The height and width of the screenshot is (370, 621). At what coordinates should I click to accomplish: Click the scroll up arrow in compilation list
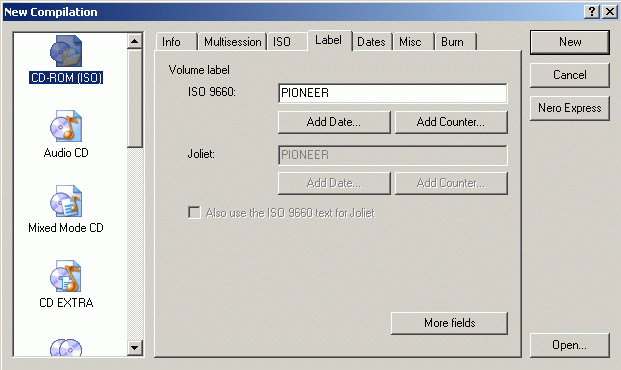(x=135, y=41)
